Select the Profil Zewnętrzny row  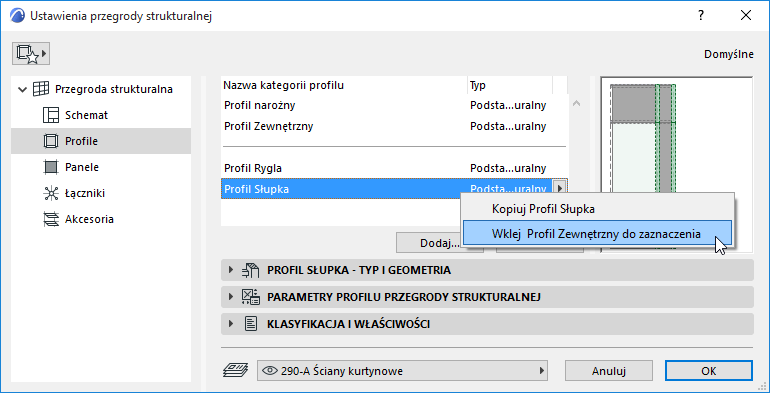pos(394,126)
